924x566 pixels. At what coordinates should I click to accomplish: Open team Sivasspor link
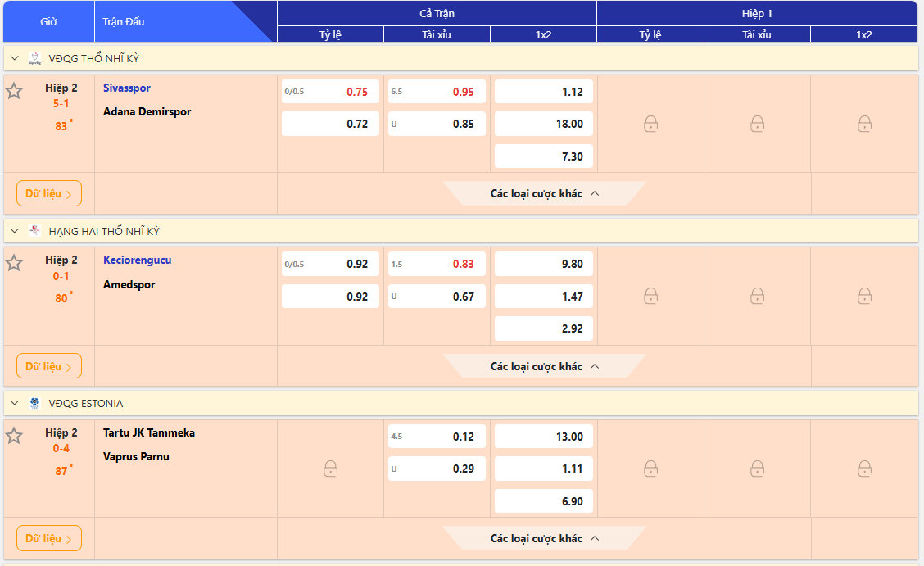(127, 88)
